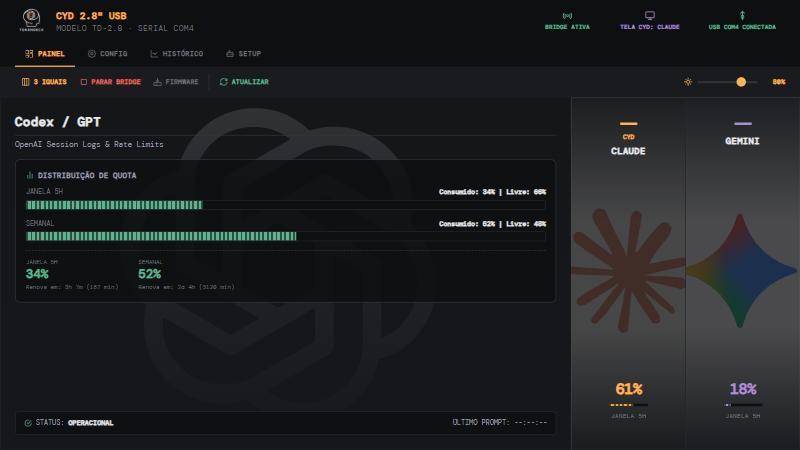The height and width of the screenshot is (450, 800).
Task: Click the 3 IGUAIS layout button
Action: (x=44, y=82)
